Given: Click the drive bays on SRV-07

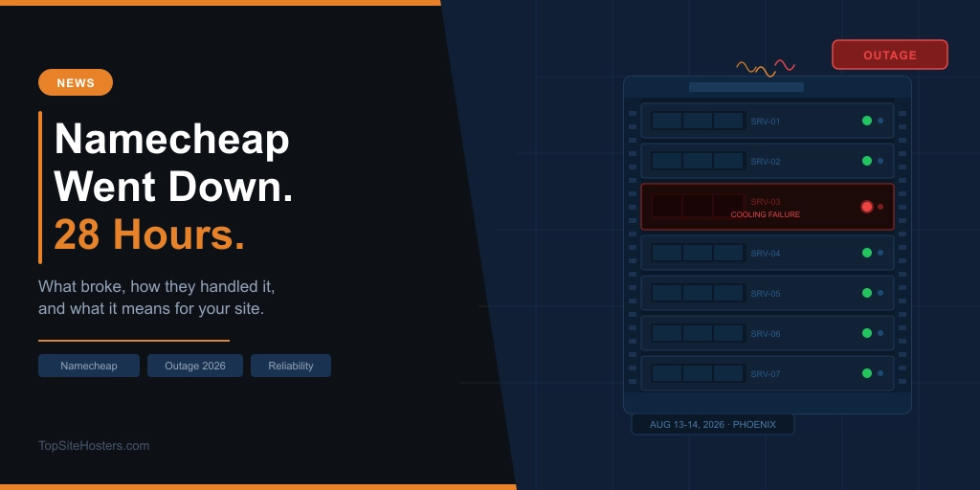Looking at the screenshot, I should pyautogui.click(x=698, y=373).
